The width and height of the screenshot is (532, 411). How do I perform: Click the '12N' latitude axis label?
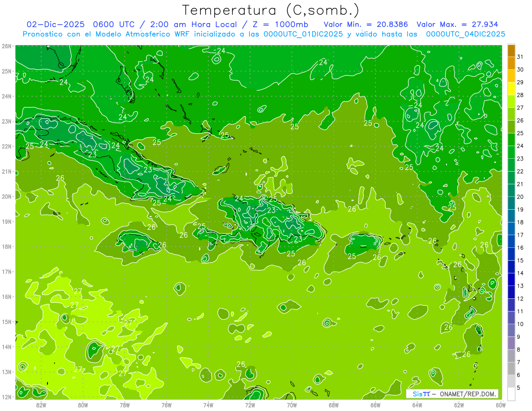tap(7, 397)
